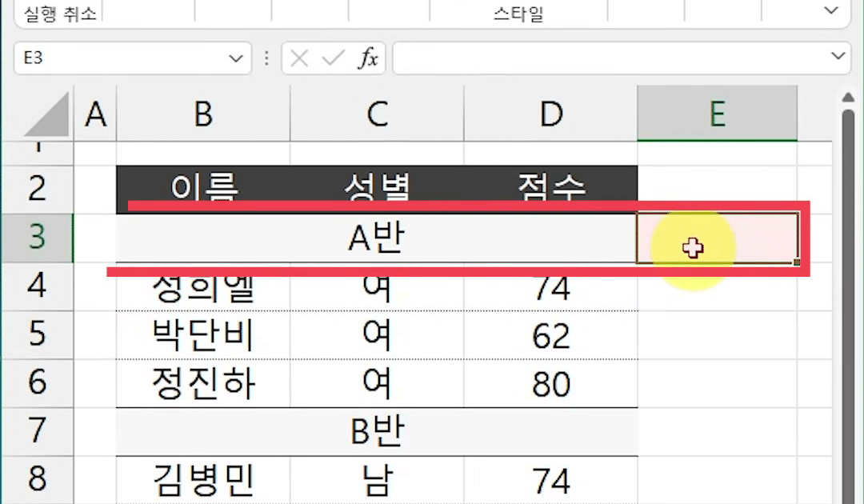Select row 2 header

click(x=37, y=189)
